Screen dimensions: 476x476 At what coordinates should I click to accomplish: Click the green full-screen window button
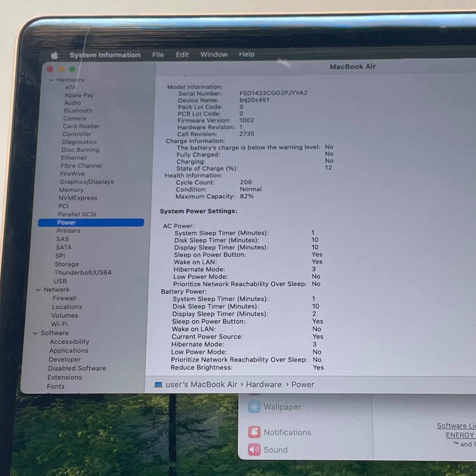click(x=72, y=69)
